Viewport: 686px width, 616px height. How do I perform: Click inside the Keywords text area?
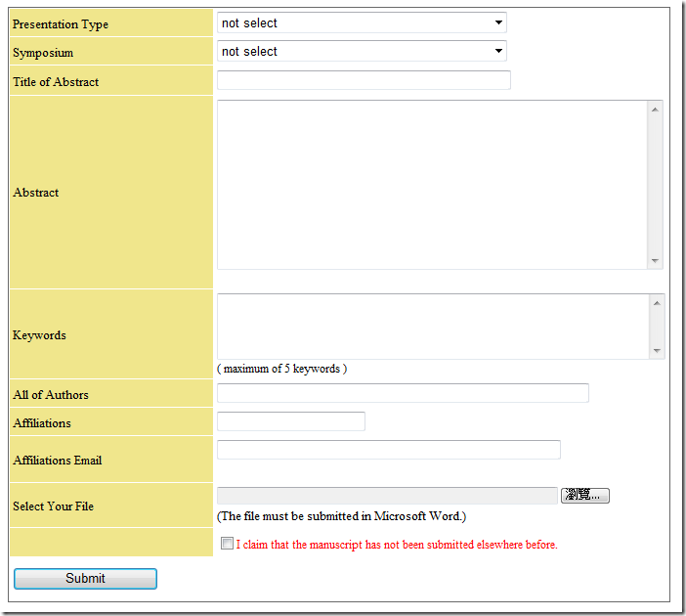point(431,327)
